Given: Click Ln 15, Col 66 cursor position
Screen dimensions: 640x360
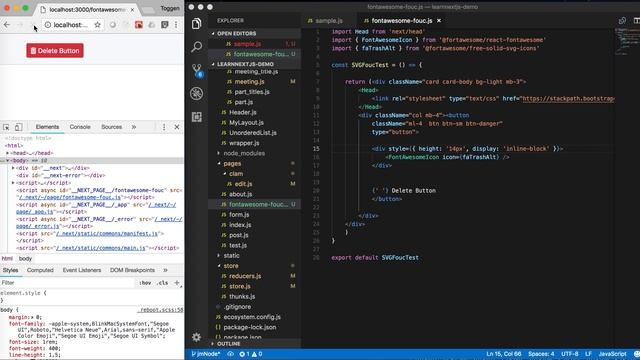Looking at the screenshot, I should point(503,354).
